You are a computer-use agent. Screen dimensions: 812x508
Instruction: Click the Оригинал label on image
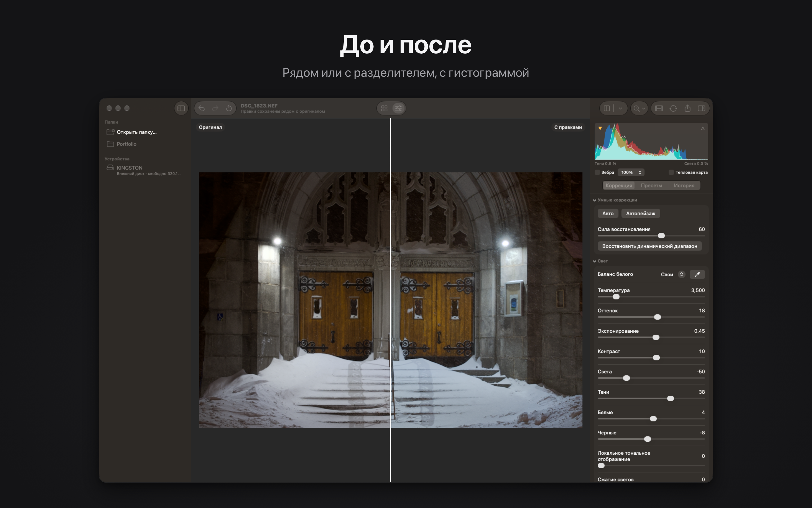[x=210, y=127]
